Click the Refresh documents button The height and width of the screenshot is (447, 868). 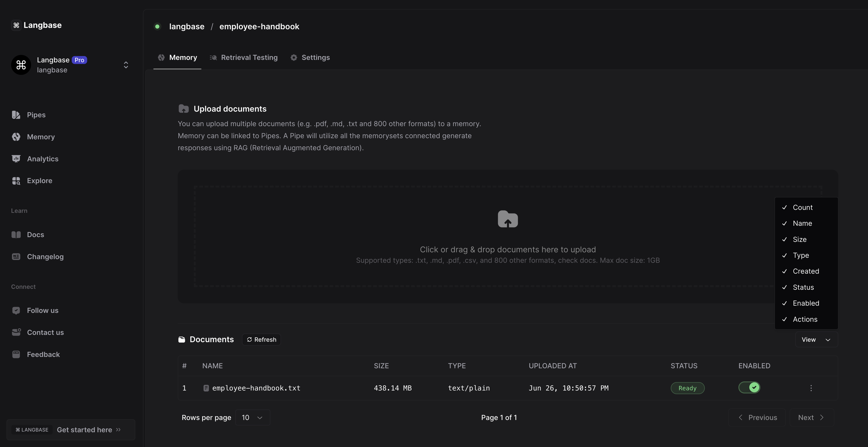pos(261,339)
